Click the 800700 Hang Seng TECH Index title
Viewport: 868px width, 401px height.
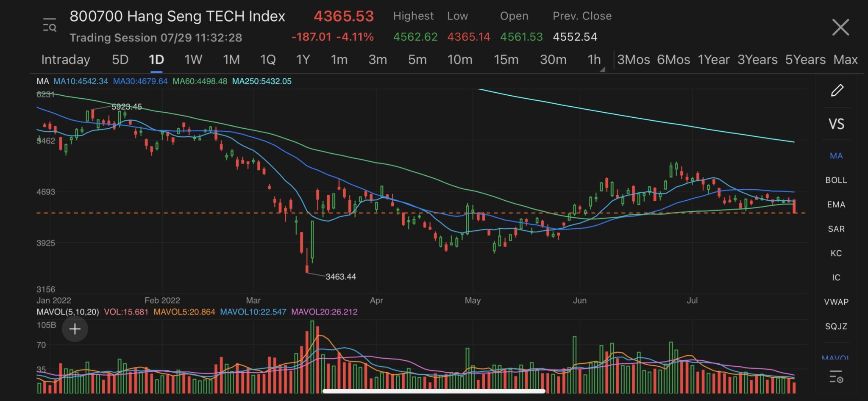[177, 16]
